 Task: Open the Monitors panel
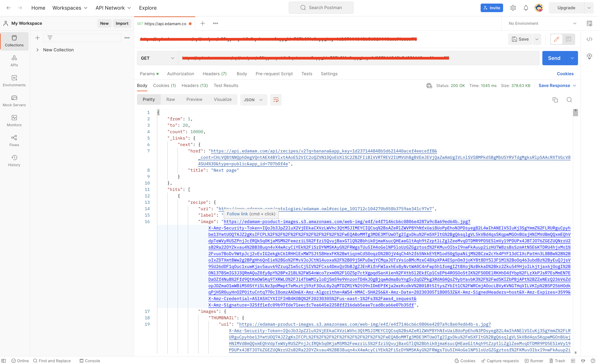coord(14,121)
